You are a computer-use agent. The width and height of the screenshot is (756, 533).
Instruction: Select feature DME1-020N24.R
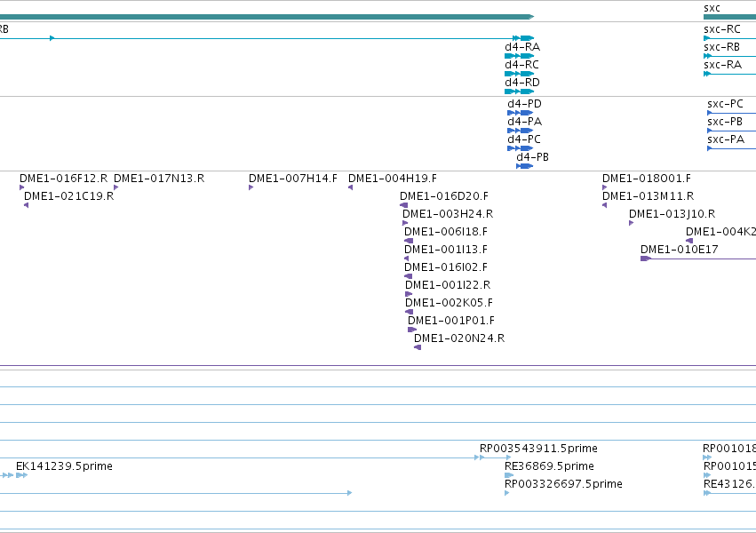tap(459, 338)
